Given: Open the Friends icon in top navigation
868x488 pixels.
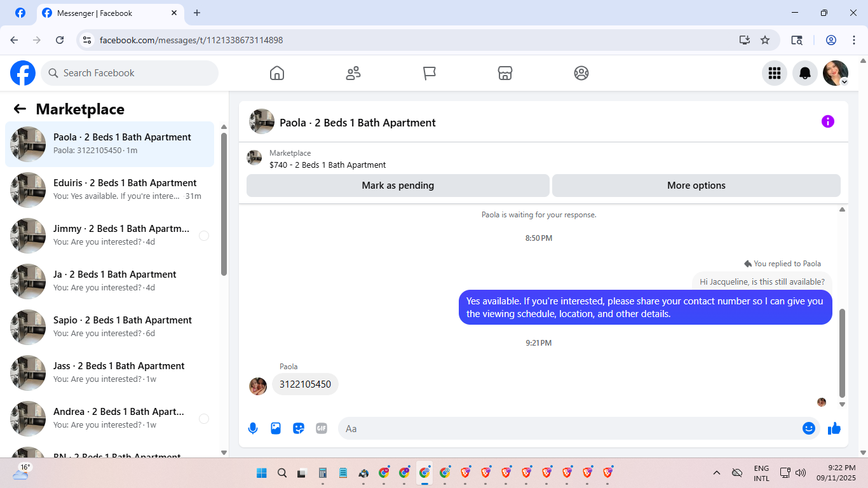Looking at the screenshot, I should (353, 73).
